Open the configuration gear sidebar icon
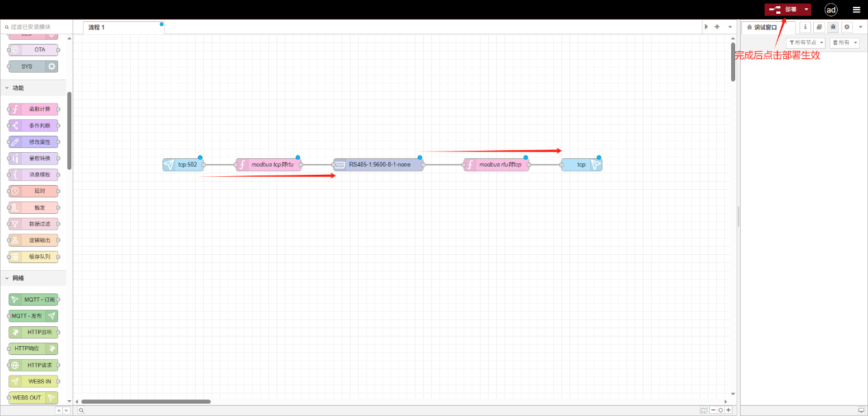The image size is (868, 416). [847, 27]
